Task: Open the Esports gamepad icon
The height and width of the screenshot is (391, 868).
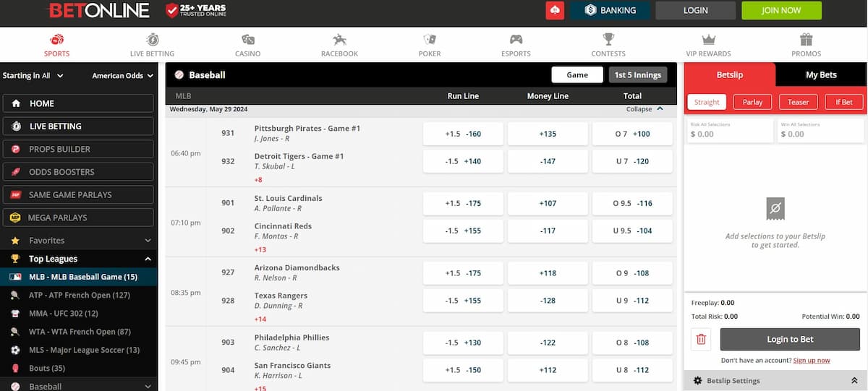Action: (516, 40)
